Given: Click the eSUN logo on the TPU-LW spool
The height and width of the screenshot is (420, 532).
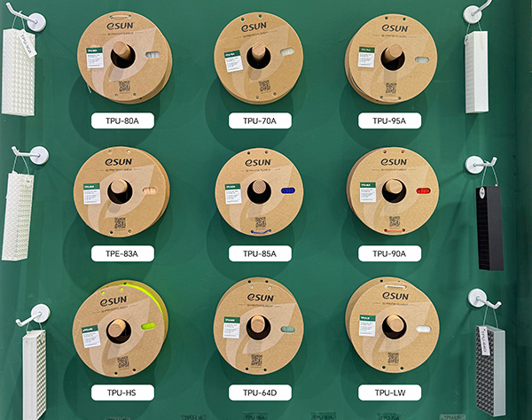Looking at the screenshot, I should pos(395,296).
